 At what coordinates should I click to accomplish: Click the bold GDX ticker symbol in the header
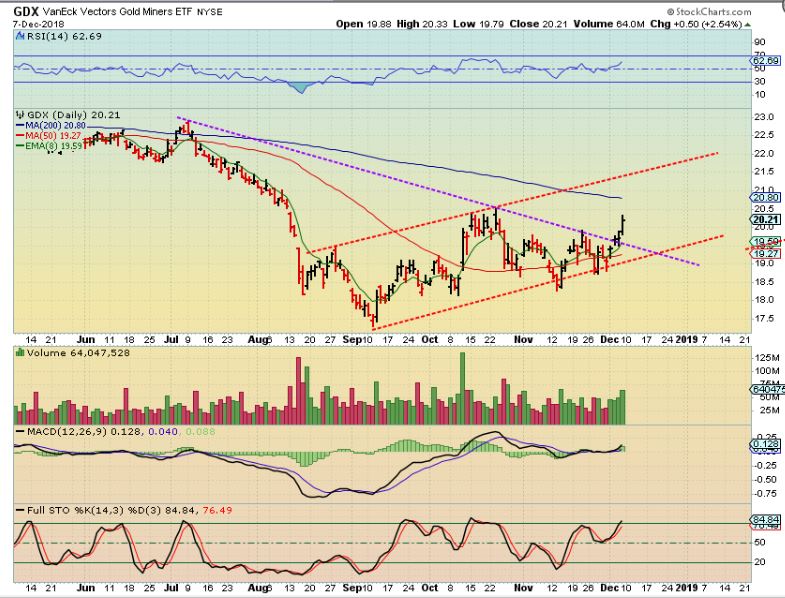tap(26, 11)
